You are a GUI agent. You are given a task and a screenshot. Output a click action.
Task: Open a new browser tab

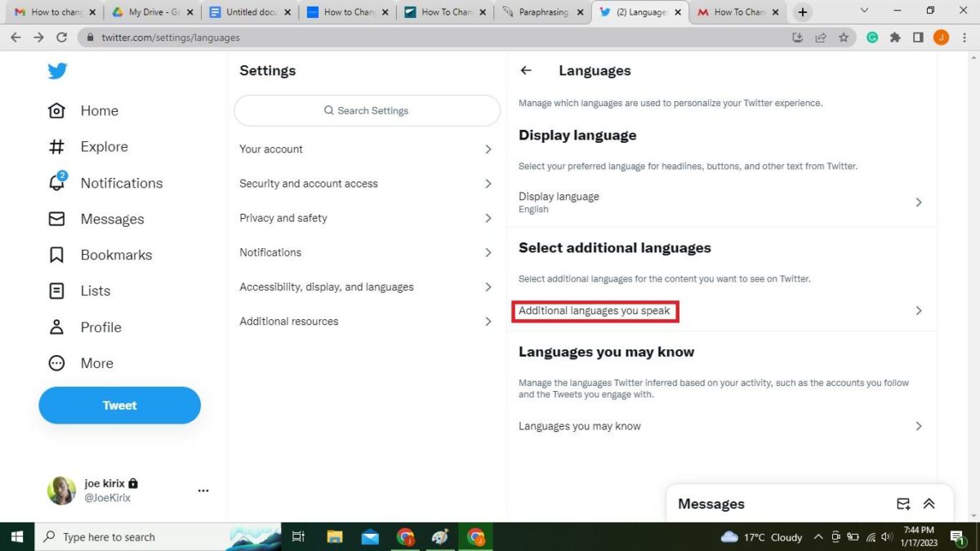coord(803,12)
